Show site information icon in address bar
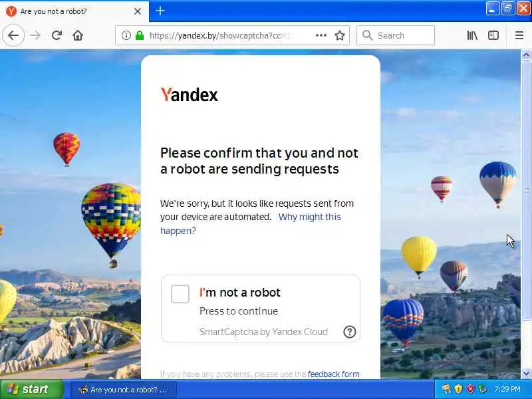Screen dimensions: 532x399 (x=126, y=35)
